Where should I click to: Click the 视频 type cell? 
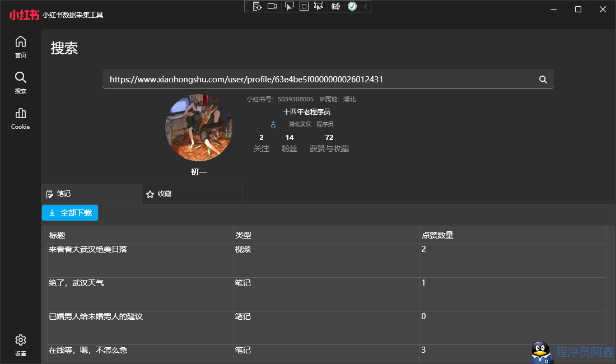326,261
